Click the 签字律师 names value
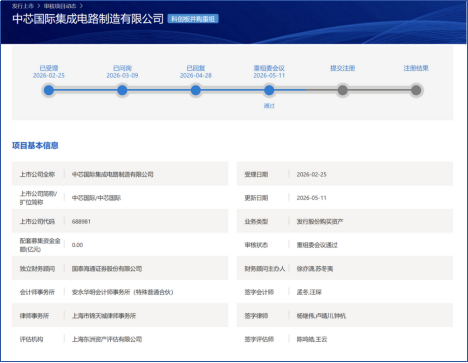The height and width of the screenshot is (363, 468). point(321,316)
